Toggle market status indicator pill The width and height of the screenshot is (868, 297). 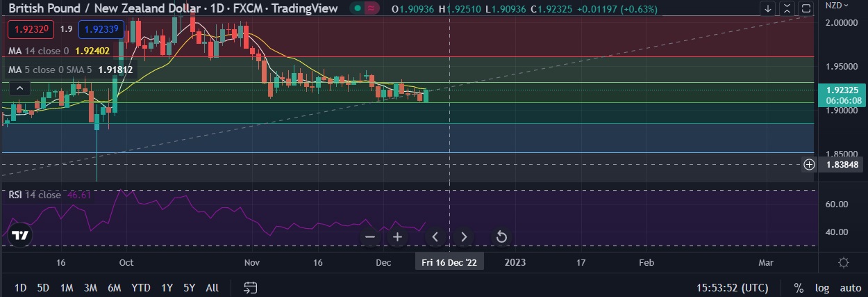pyautogui.click(x=365, y=8)
